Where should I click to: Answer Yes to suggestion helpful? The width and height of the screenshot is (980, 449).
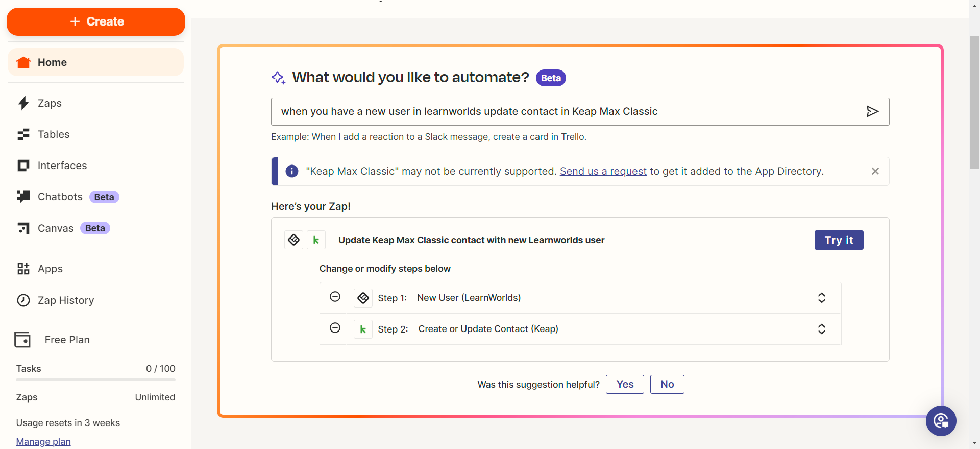pyautogui.click(x=625, y=385)
